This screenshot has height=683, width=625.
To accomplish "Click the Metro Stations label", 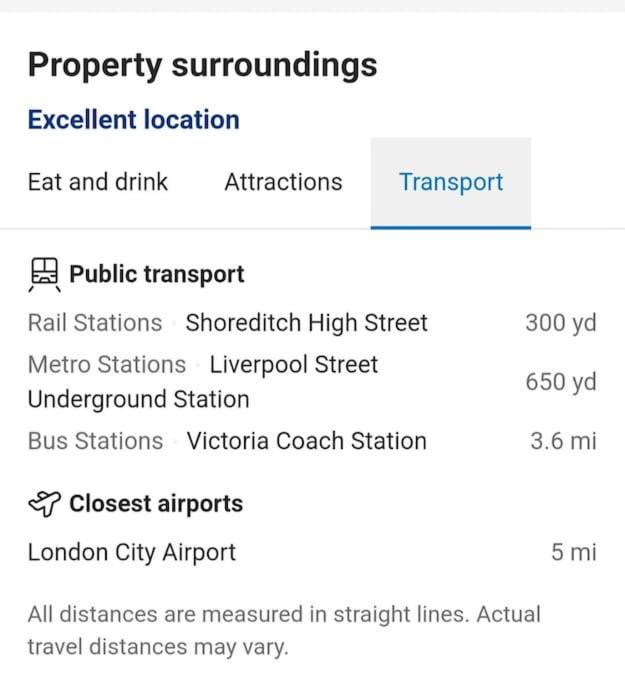I will [107, 364].
